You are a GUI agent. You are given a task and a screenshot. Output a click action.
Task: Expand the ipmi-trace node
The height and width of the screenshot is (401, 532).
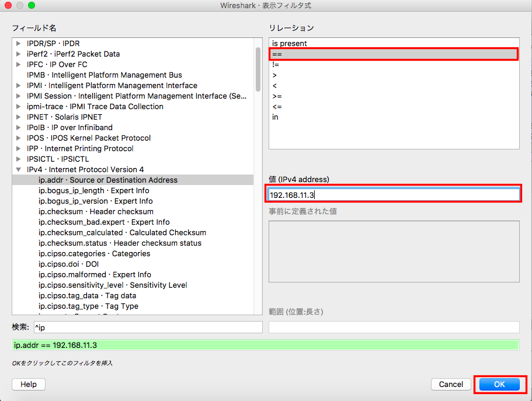(x=18, y=107)
